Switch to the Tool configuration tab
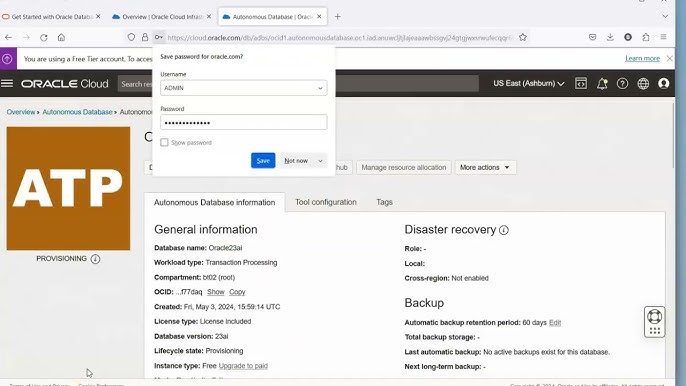Image resolution: width=686 pixels, height=386 pixels. pos(326,202)
